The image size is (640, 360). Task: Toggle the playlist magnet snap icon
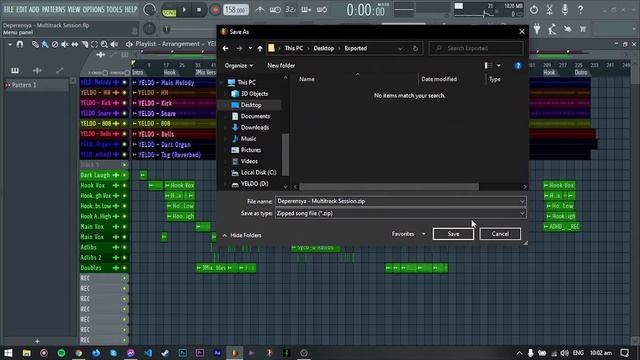pos(20,44)
